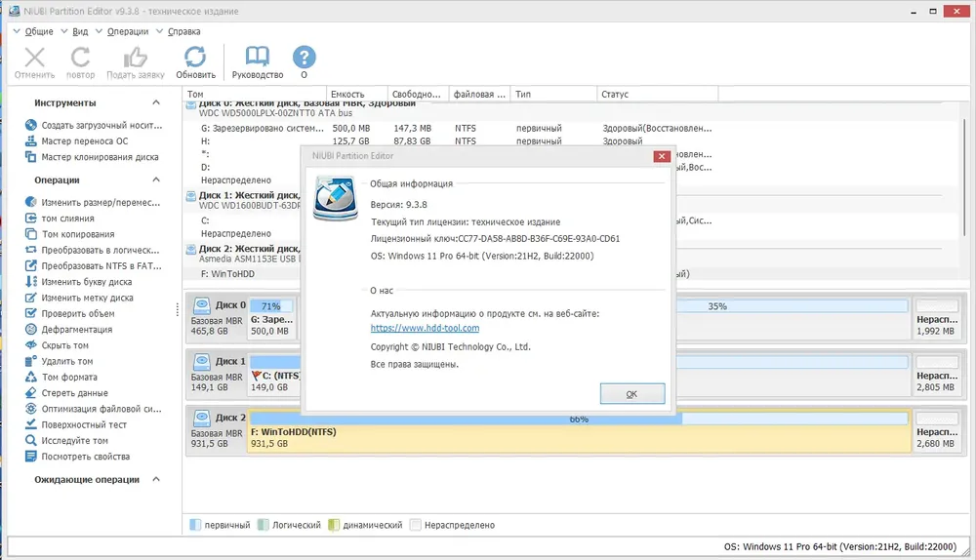Image resolution: width=976 pixels, height=560 pixels.
Task: Choose Скрыть том operation
Action: (58, 345)
